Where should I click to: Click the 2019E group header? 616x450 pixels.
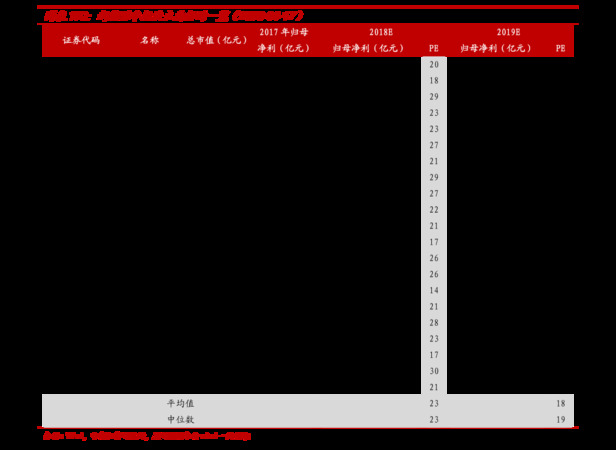tap(508, 32)
